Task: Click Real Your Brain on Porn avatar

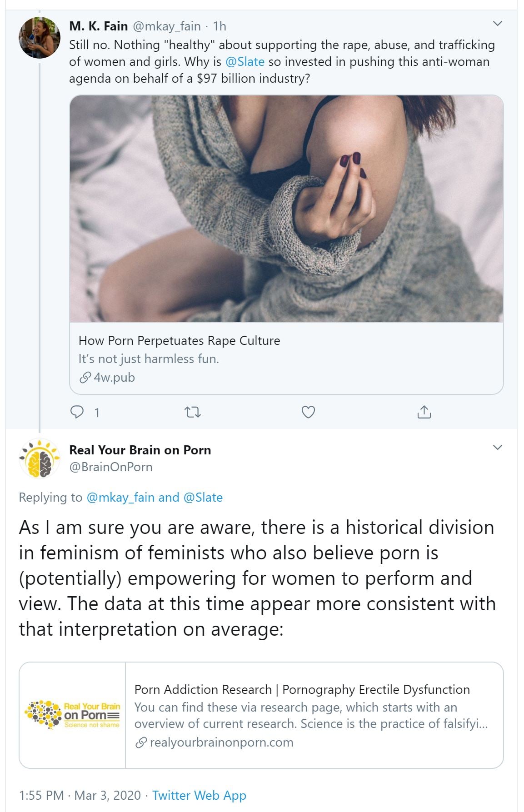Action: point(40,458)
